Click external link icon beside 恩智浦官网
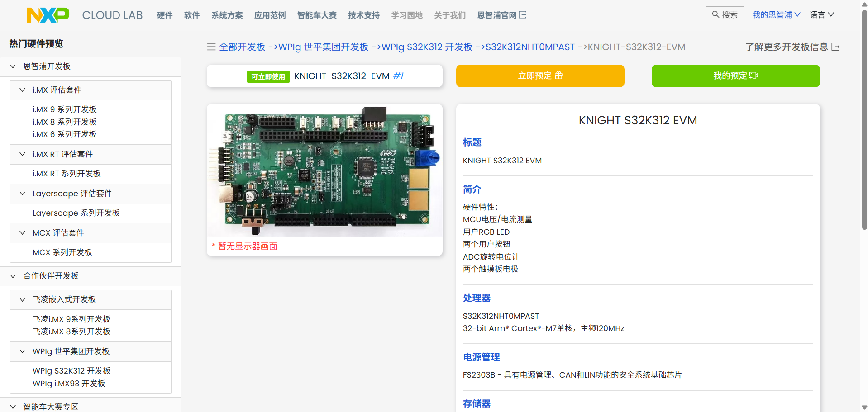This screenshot has width=868, height=412. click(523, 15)
